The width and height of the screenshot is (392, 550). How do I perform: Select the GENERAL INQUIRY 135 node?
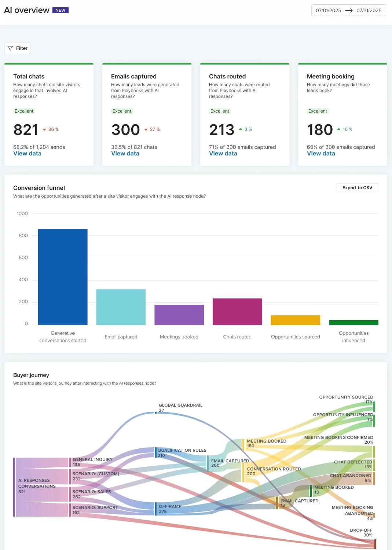point(70,462)
